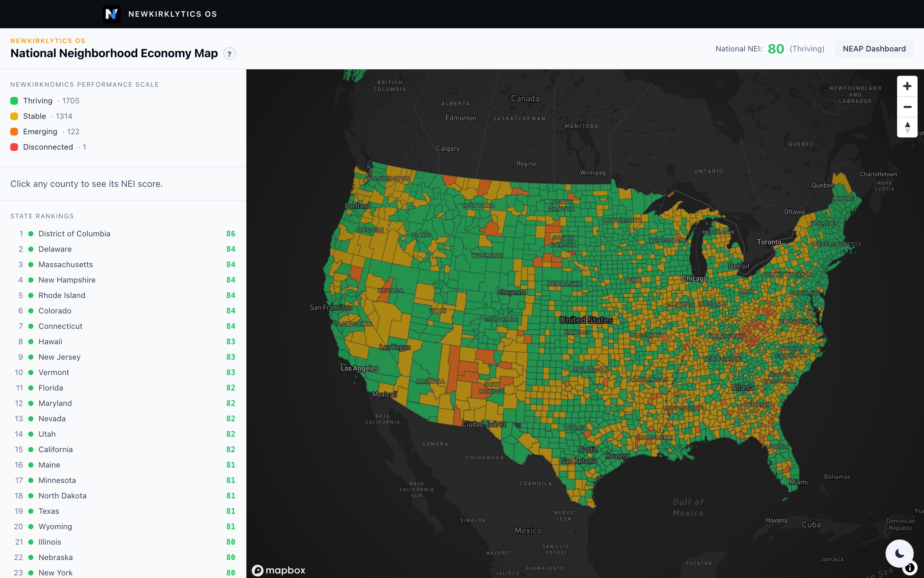This screenshot has height=578, width=924.
Task: Select New Jersey in state rankings
Action: point(123,357)
